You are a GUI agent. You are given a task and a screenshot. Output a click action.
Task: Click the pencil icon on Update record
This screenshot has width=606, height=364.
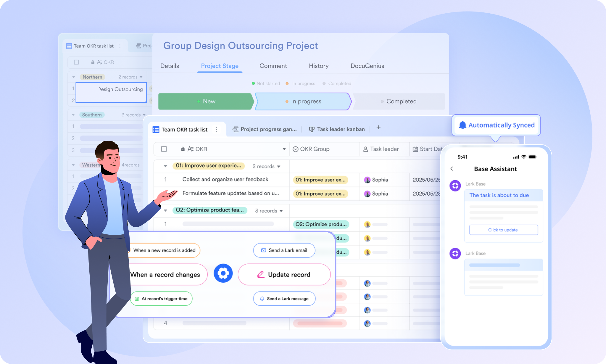261,275
